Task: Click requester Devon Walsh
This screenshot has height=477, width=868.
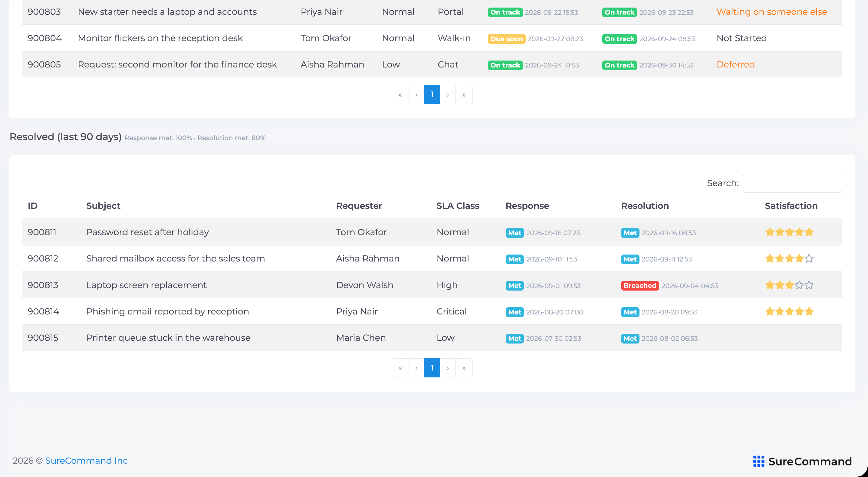Action: (365, 285)
